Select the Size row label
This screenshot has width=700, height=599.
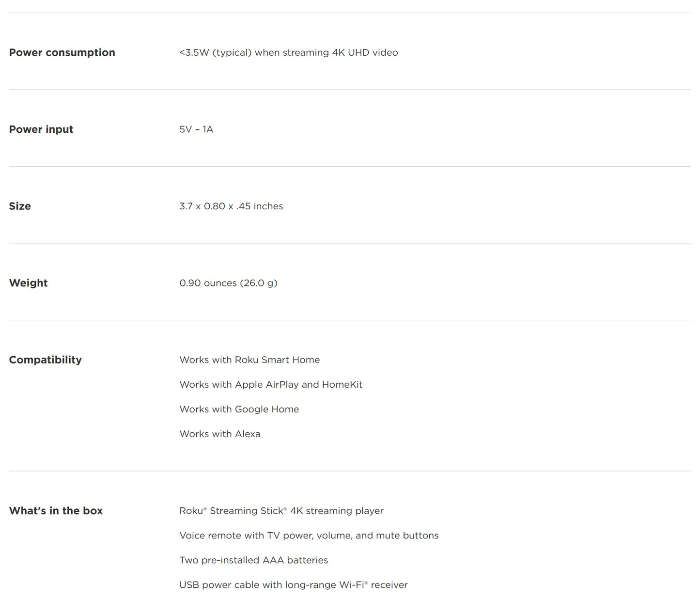coord(20,206)
